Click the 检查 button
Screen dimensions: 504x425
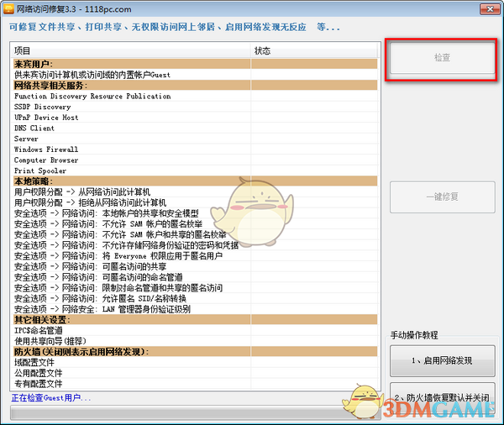[x=443, y=58]
